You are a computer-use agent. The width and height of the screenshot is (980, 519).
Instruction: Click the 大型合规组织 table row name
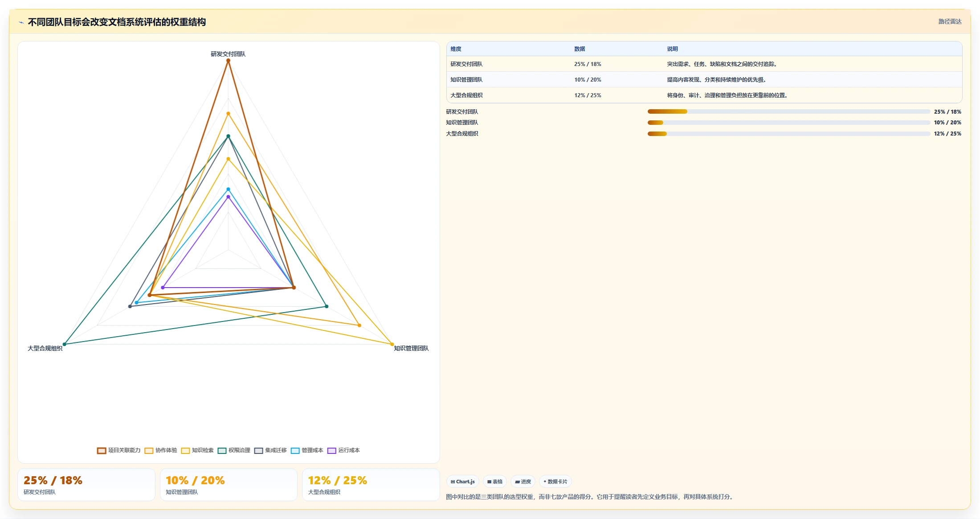pos(466,95)
